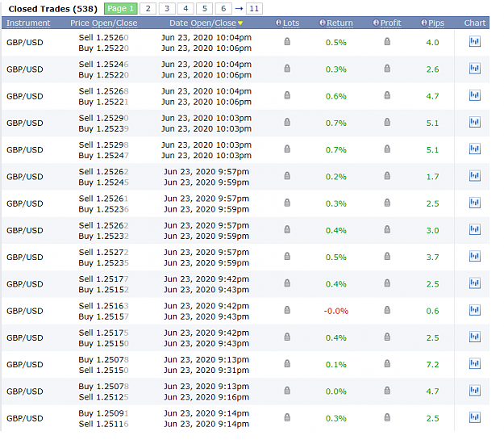Screen dimensions: 504x444
Task: Open chart for Sell 1.25246 trade
Action: tap(475, 68)
